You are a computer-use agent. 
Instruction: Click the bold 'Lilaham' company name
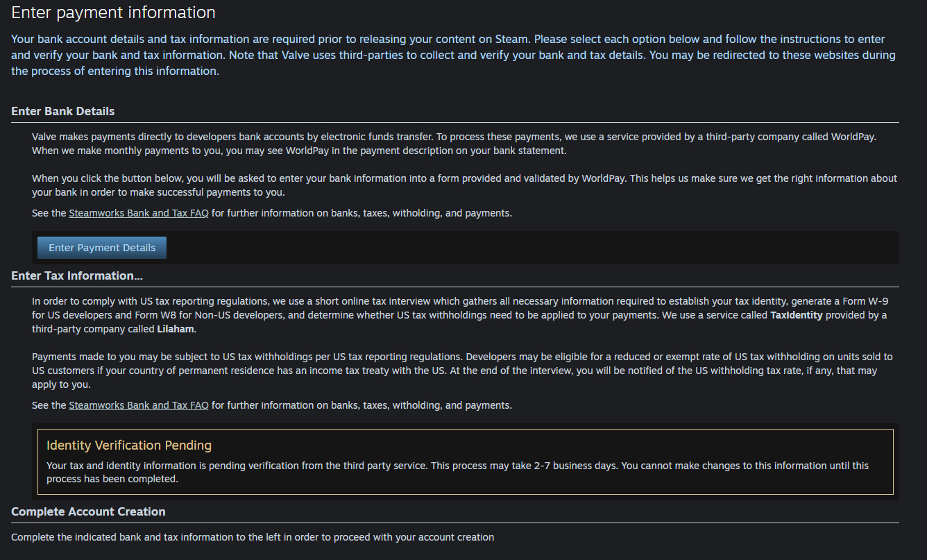(x=176, y=329)
